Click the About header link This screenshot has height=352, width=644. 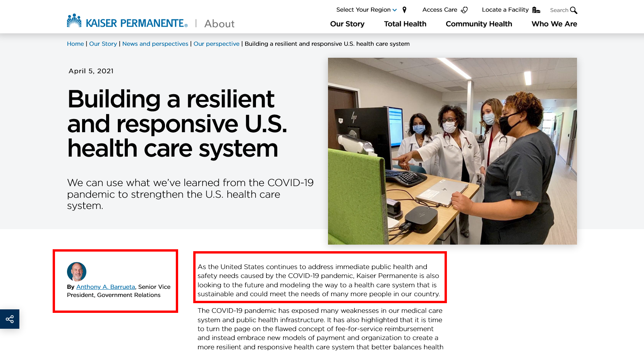pos(219,24)
